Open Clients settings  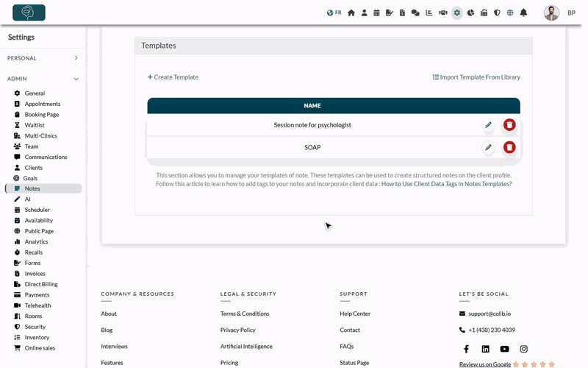(x=33, y=168)
